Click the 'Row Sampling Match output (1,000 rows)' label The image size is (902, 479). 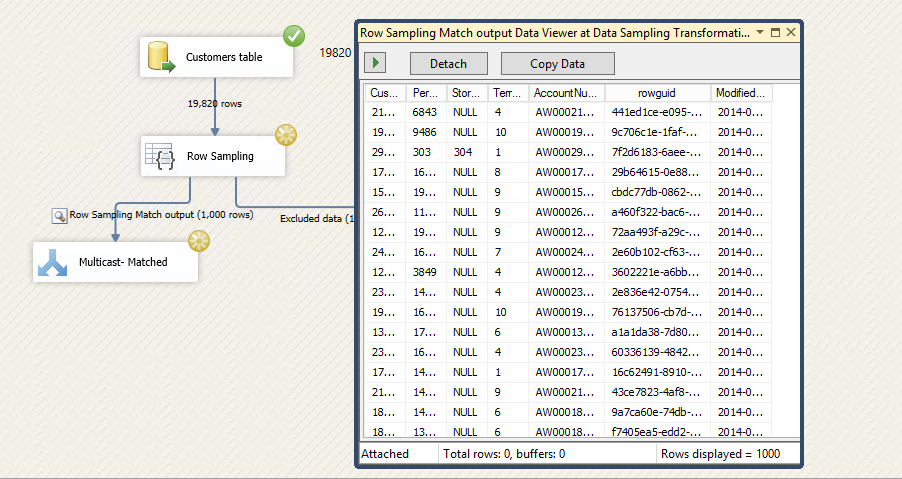(162, 216)
